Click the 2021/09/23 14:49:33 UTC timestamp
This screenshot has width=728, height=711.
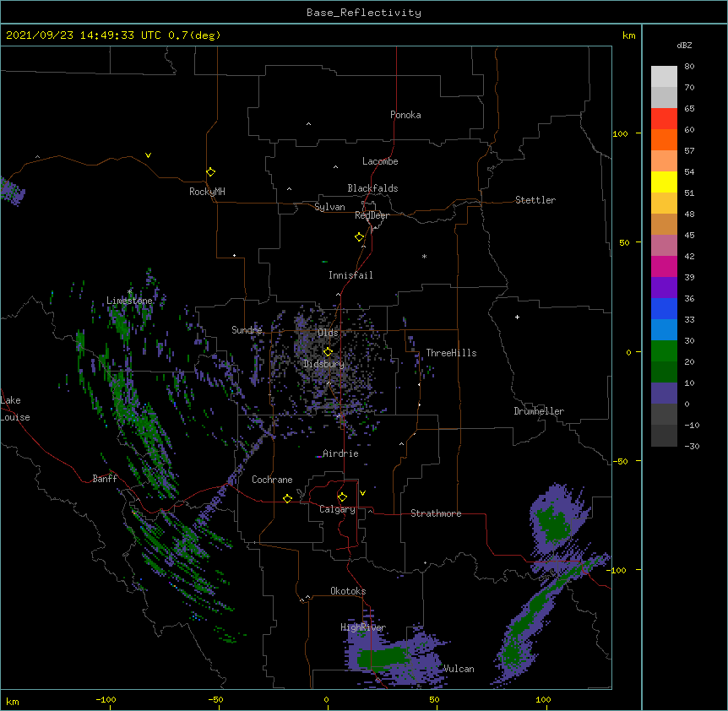point(83,35)
